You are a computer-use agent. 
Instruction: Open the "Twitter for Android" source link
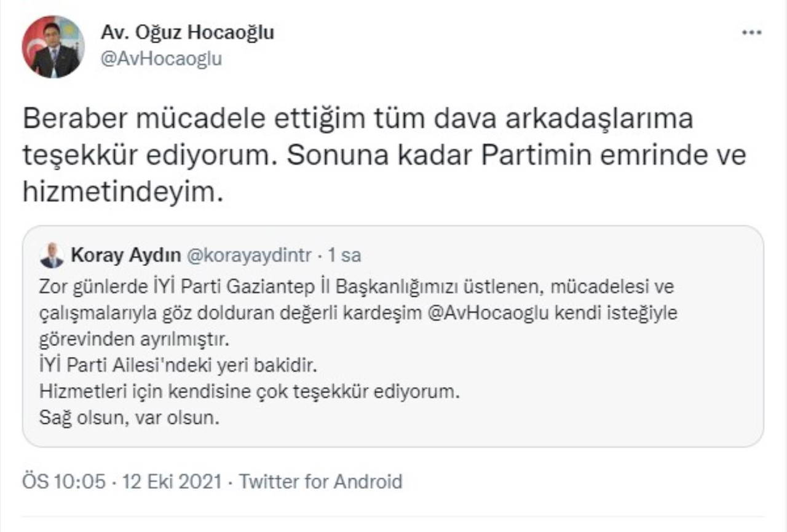320,481
